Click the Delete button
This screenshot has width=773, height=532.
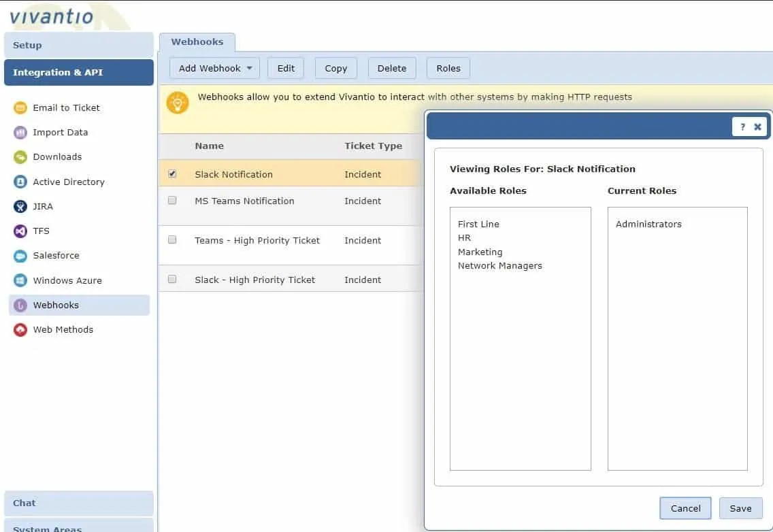392,68
